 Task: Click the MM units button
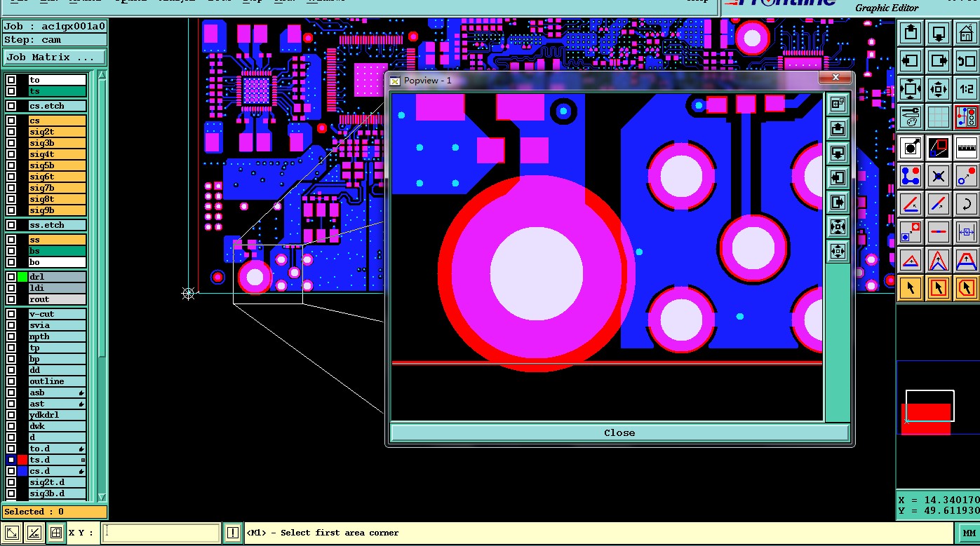click(x=969, y=533)
